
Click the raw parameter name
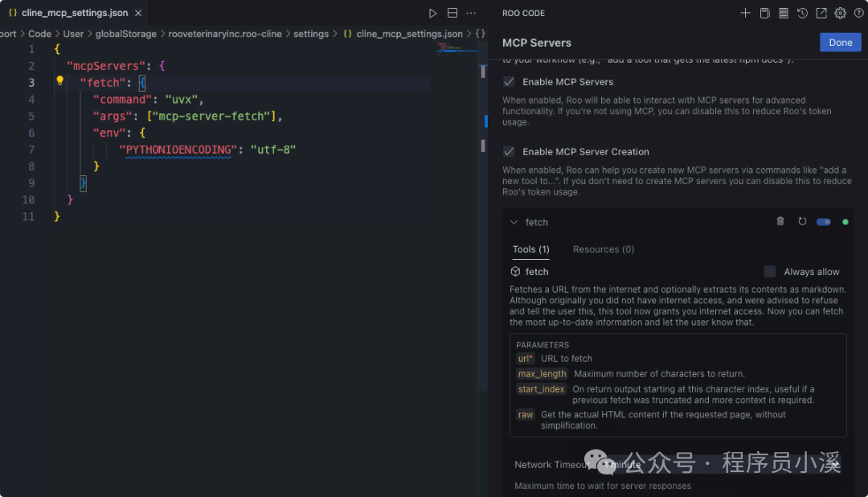click(526, 414)
